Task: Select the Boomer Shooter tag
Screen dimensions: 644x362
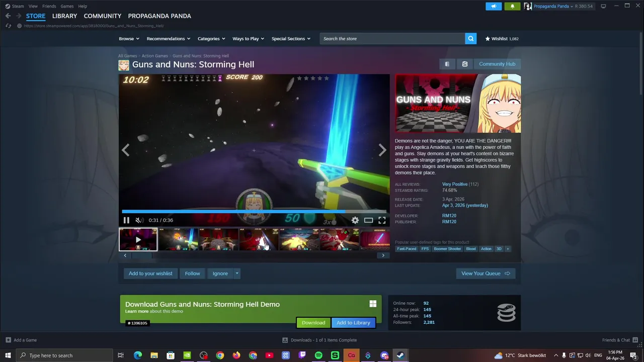Action: pyautogui.click(x=447, y=249)
